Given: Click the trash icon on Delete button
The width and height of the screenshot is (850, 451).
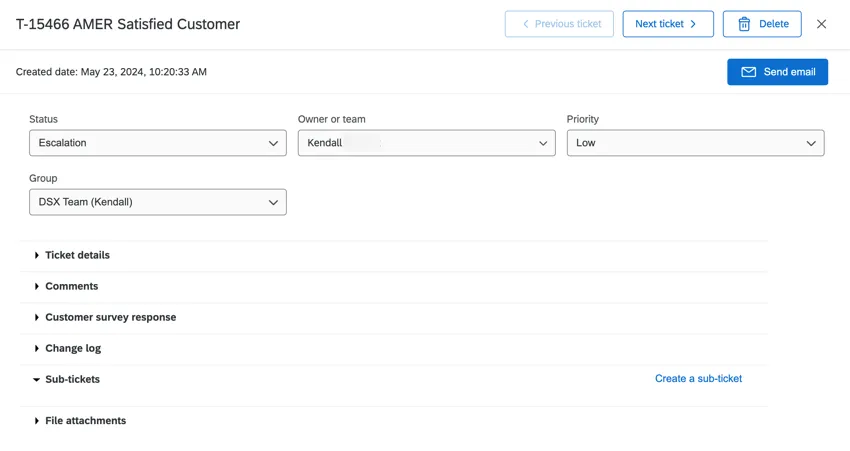Looking at the screenshot, I should 744,24.
